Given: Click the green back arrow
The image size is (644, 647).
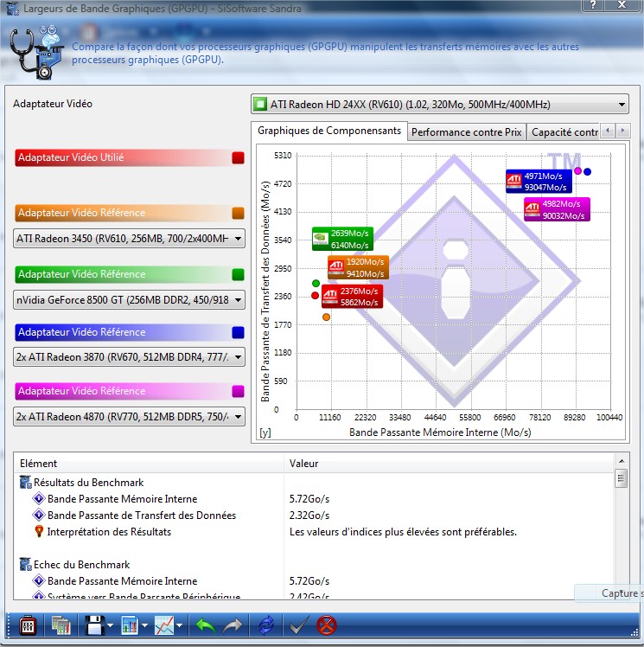Looking at the screenshot, I should [x=206, y=626].
